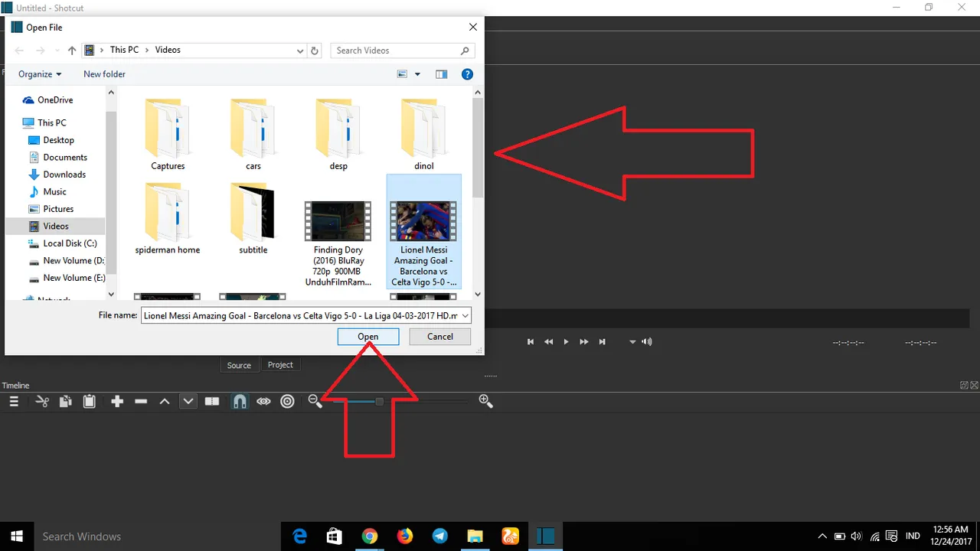Open the player zoom dropdown triangle
Screen dimensions: 980x551
(x=632, y=342)
